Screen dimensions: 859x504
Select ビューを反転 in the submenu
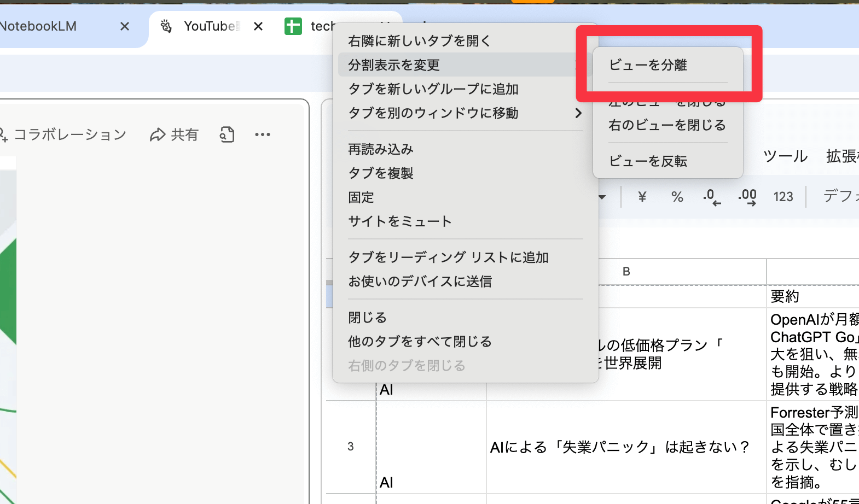tap(668, 161)
